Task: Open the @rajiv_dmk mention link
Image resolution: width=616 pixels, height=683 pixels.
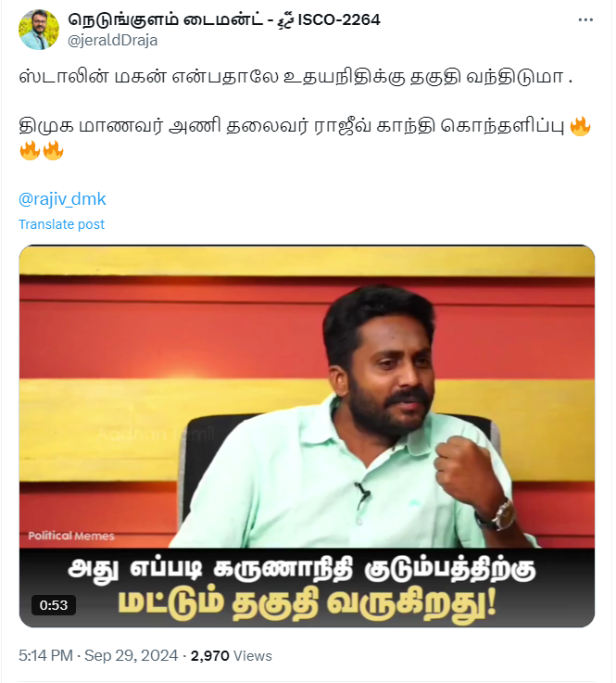Action: tap(62, 199)
